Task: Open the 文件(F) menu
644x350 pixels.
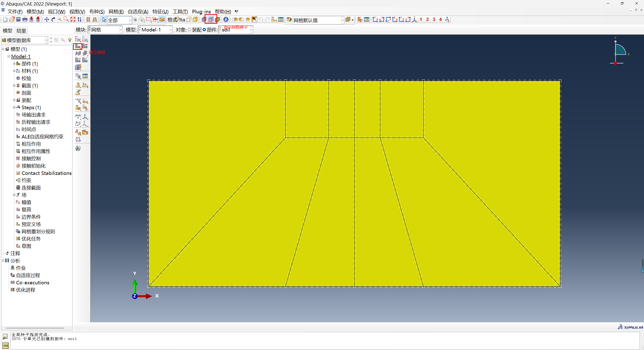Action: pyautogui.click(x=15, y=12)
